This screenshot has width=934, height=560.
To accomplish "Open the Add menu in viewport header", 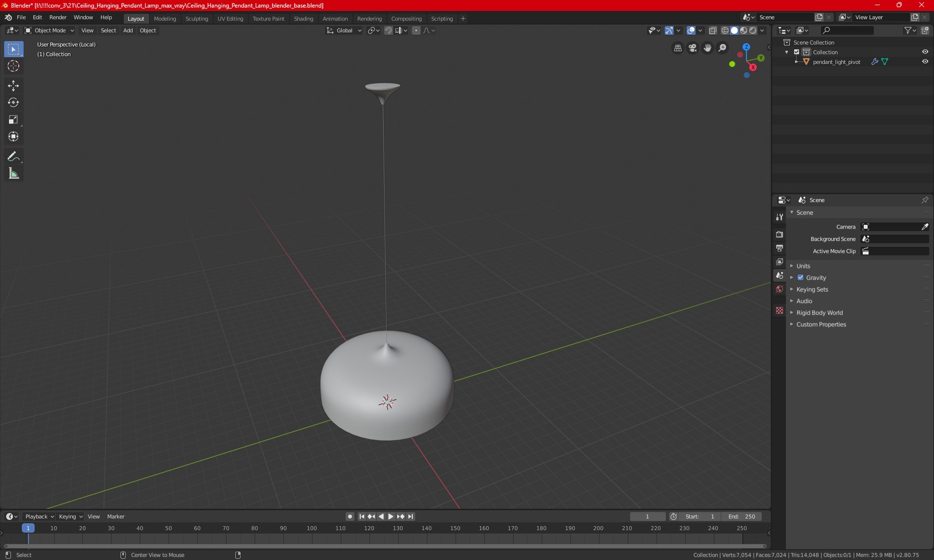I will click(128, 31).
